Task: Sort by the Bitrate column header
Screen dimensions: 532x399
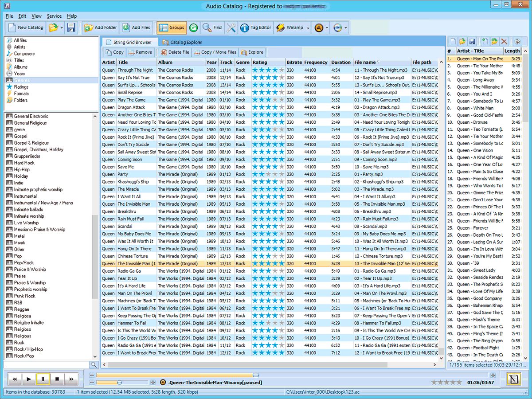Action: pyautogui.click(x=294, y=63)
